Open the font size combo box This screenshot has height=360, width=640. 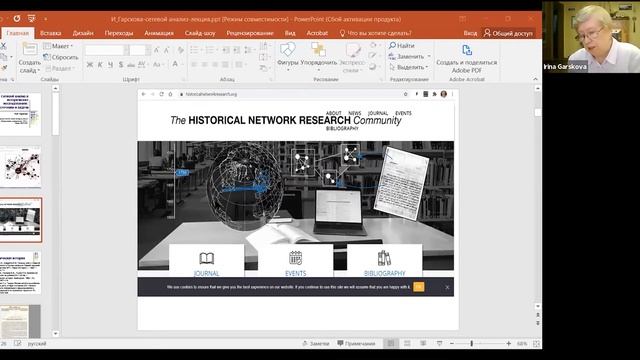click(140, 50)
